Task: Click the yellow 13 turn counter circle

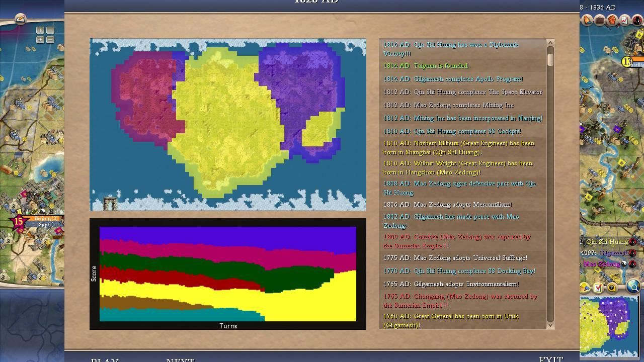Action: (627, 62)
